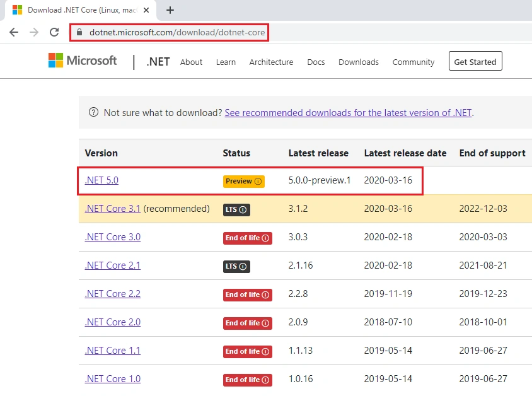Click the End of support column header

492,153
